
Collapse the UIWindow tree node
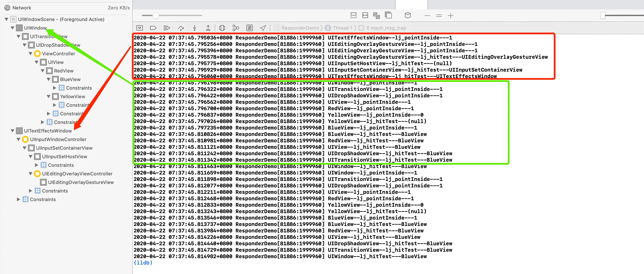point(12,28)
